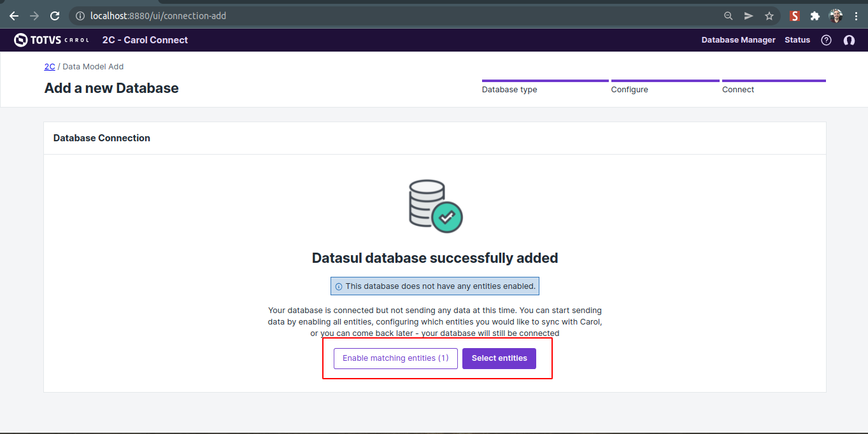
Task: Open the browser profile avatar
Action: click(836, 16)
